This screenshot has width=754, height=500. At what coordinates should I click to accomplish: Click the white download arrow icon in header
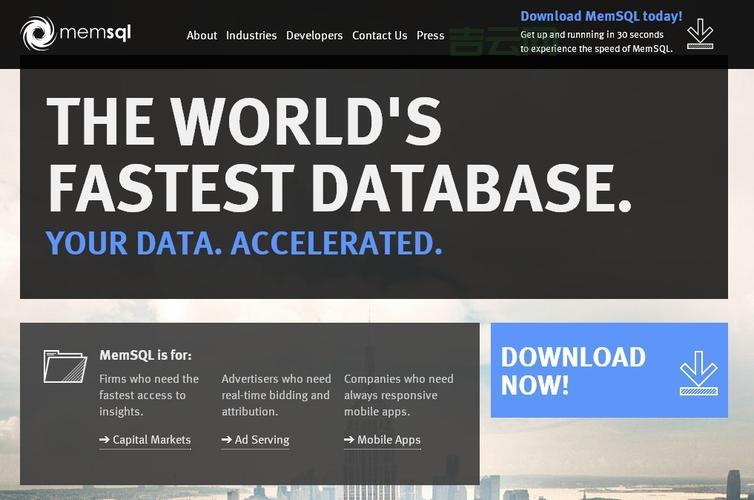click(700, 34)
